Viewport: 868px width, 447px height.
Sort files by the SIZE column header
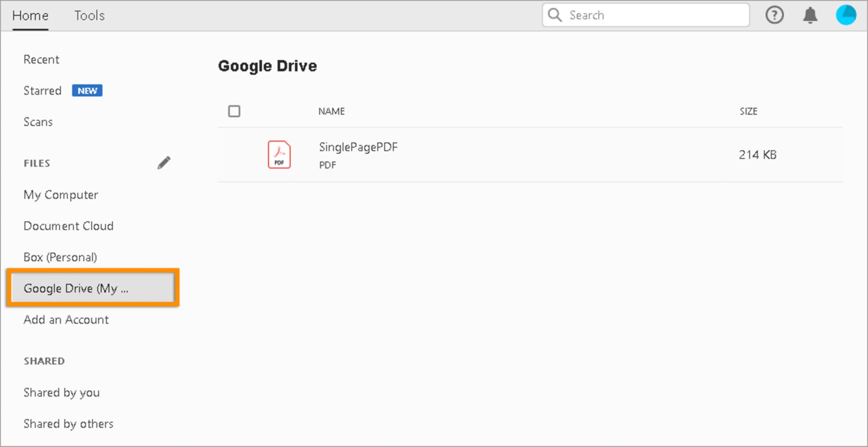pyautogui.click(x=749, y=111)
